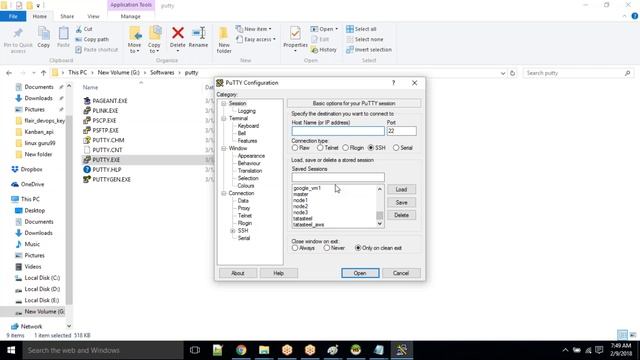Switch to the Manage ribbon tab
Viewport: 640px width, 360px height.
[x=131, y=16]
